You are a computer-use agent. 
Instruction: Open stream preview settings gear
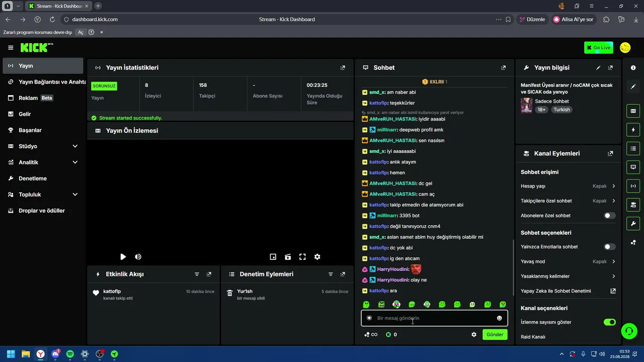pos(317,257)
